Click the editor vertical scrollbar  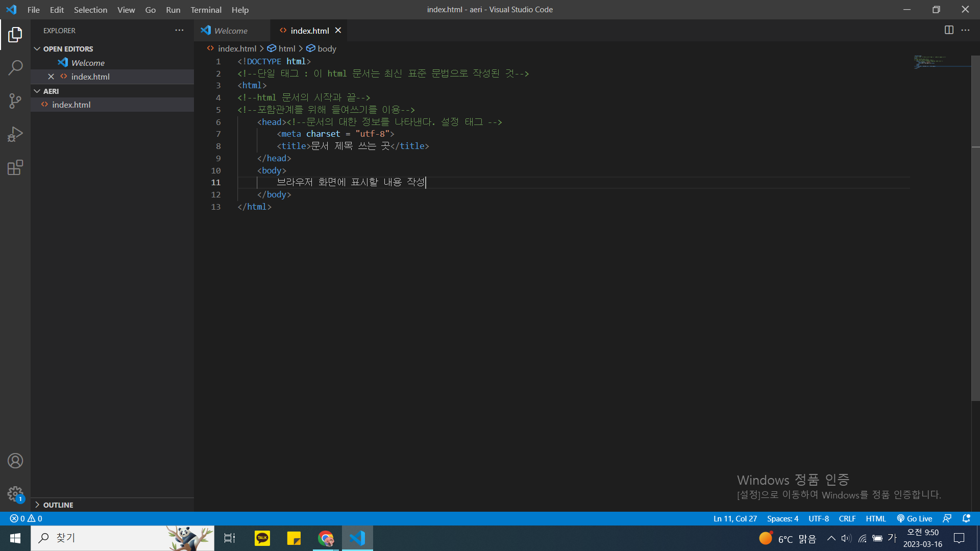(x=975, y=230)
